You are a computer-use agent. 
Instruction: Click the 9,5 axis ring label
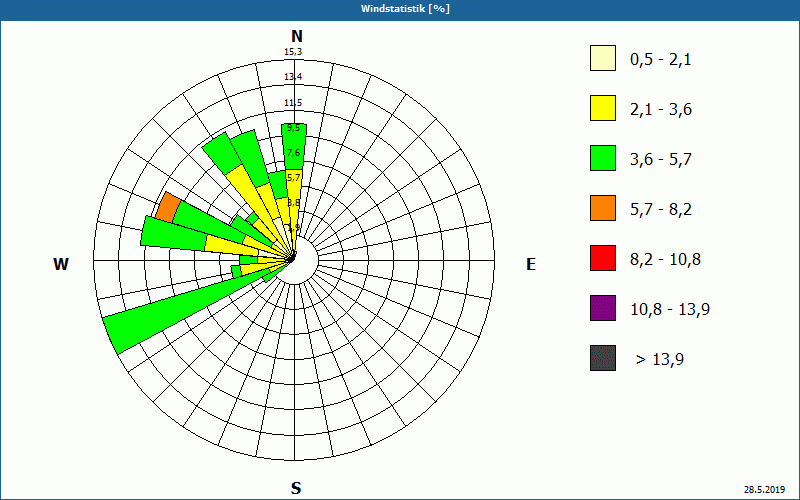coord(293,128)
